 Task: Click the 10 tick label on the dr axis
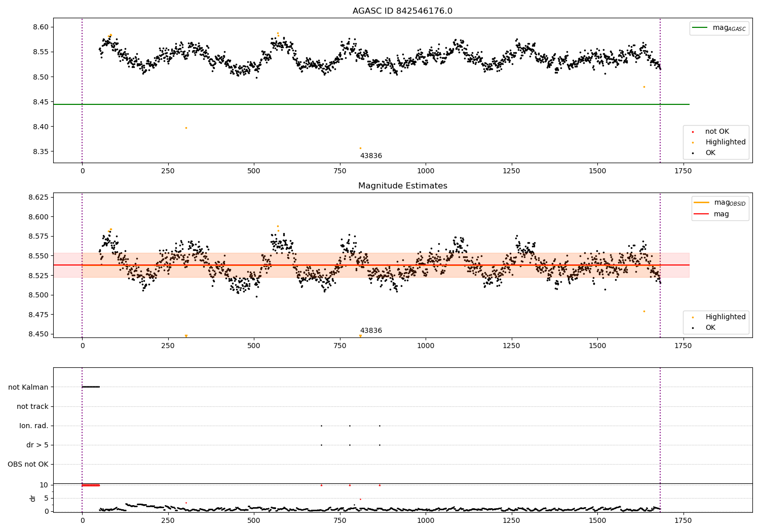click(44, 485)
